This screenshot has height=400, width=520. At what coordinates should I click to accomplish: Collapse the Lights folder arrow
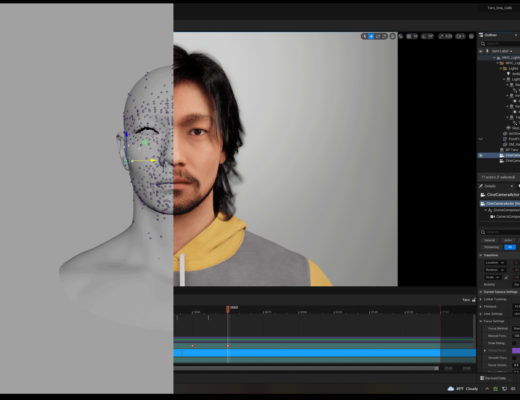pos(501,68)
